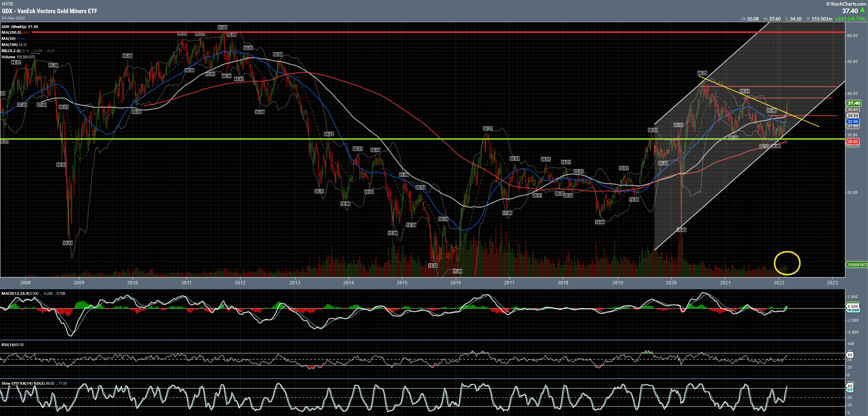The image size is (868, 416).
Task: Click the RSI(14) indicator panel label
Action: tap(8, 345)
